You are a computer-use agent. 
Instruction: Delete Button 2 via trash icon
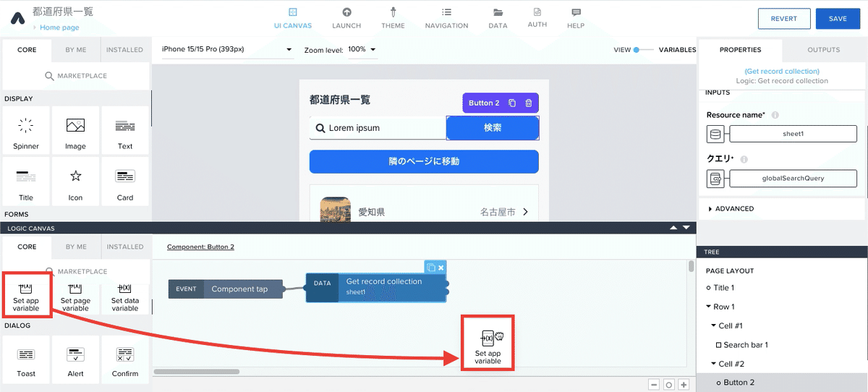529,103
